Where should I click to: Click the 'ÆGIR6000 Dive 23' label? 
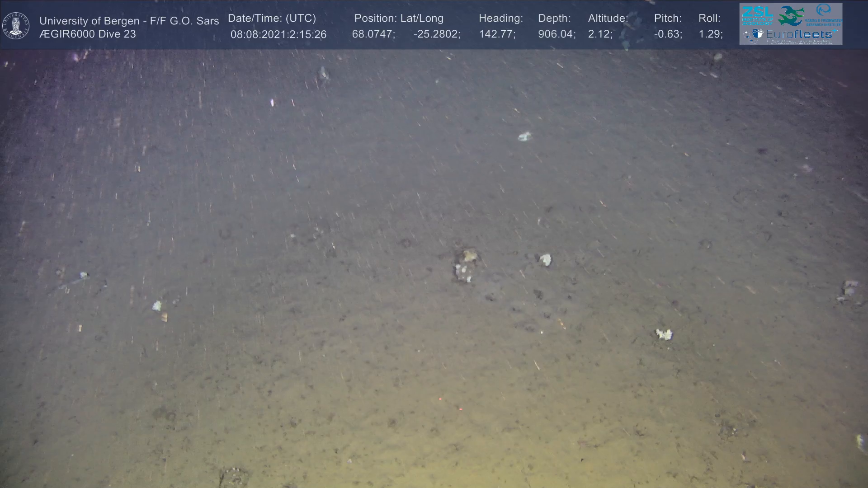click(87, 34)
